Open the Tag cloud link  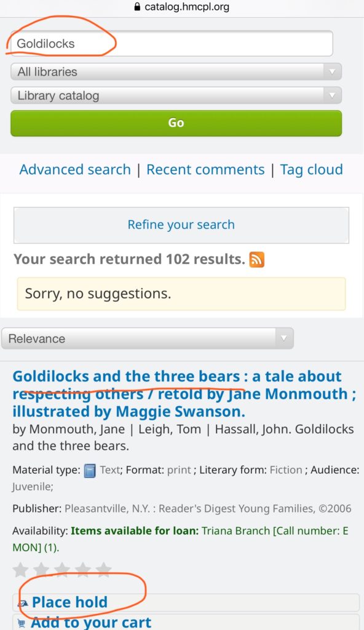[311, 170]
